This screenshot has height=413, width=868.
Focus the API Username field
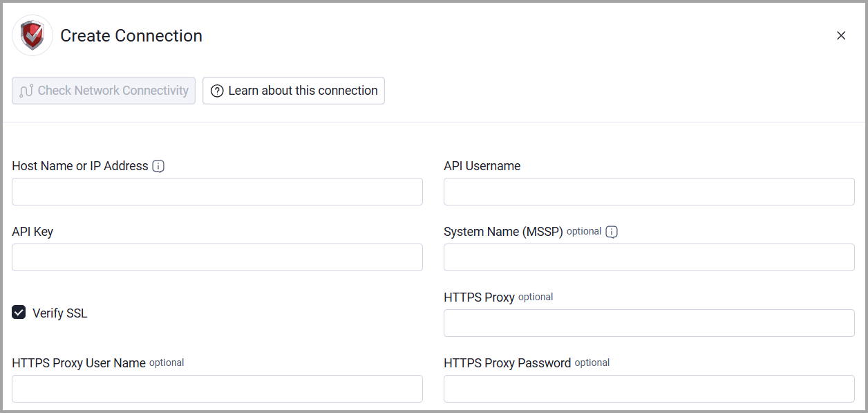[649, 192]
